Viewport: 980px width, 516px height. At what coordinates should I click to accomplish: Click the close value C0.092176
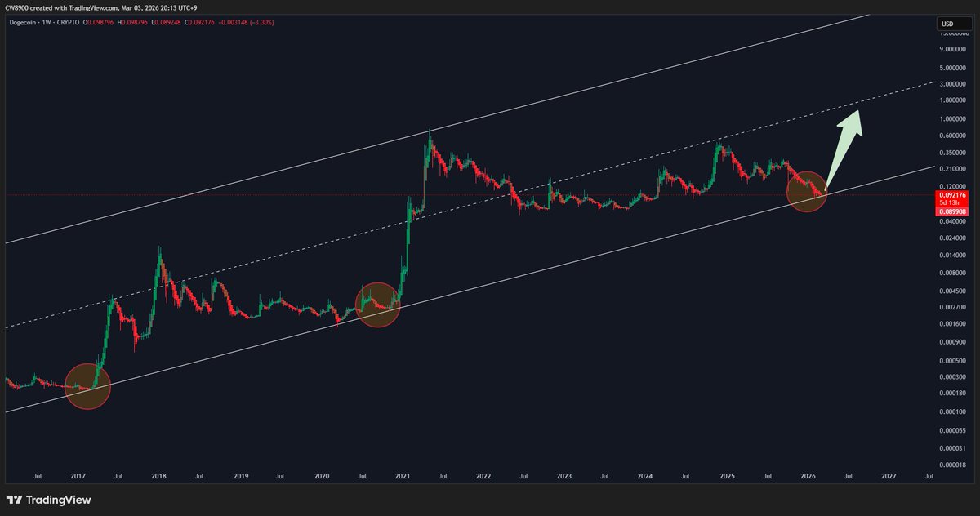(x=198, y=22)
